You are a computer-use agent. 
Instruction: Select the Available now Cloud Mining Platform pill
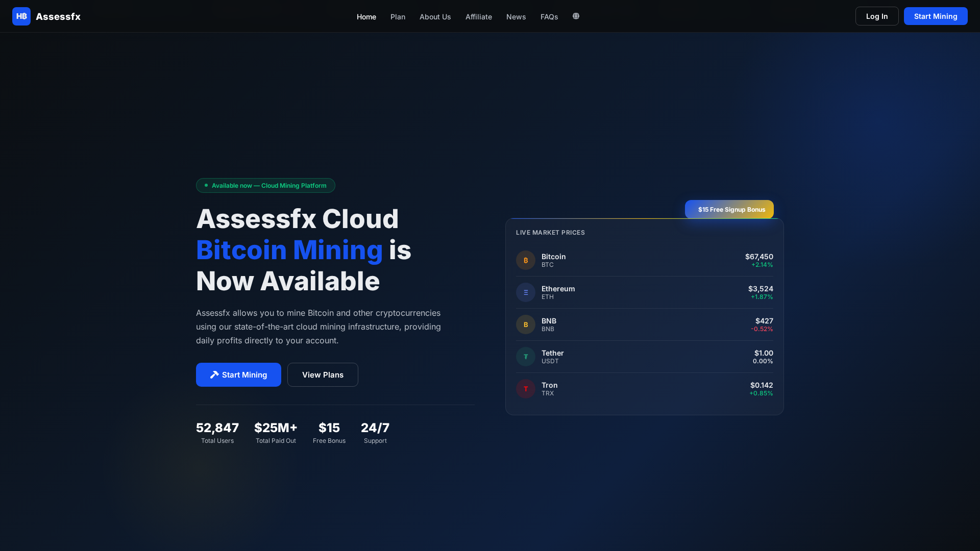click(265, 185)
